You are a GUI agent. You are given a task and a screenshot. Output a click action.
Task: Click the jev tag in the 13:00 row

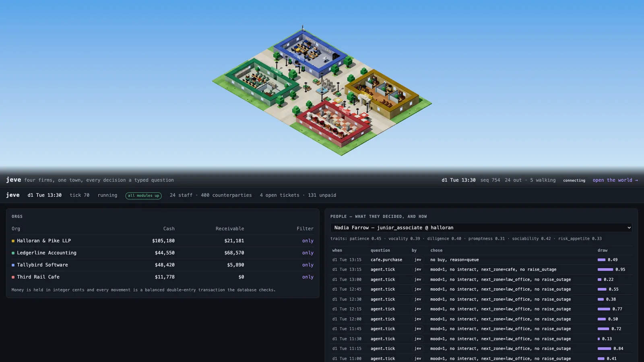tap(418, 280)
